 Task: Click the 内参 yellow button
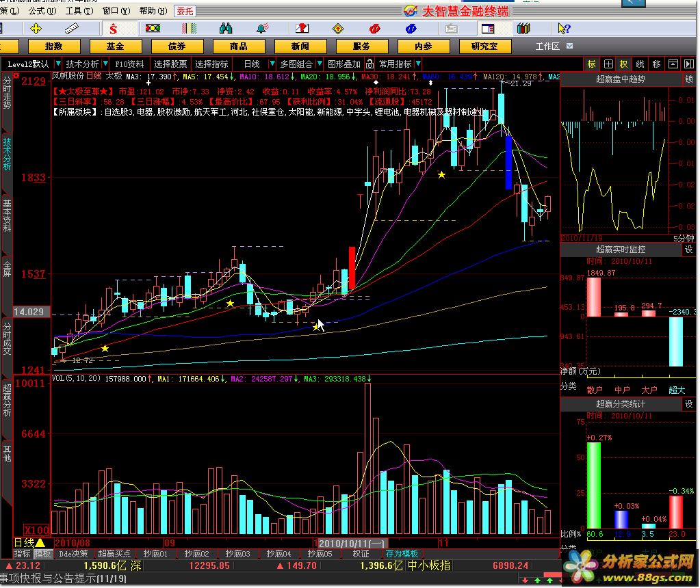pos(424,46)
